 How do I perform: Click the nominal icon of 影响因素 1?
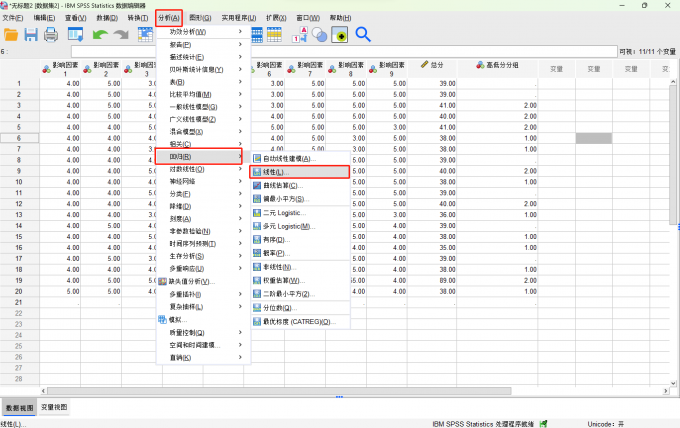(x=46, y=69)
